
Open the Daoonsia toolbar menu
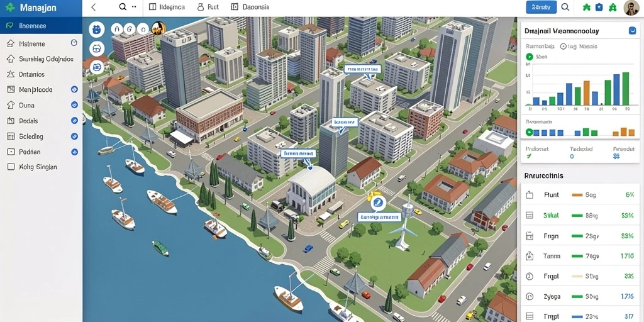click(x=250, y=7)
